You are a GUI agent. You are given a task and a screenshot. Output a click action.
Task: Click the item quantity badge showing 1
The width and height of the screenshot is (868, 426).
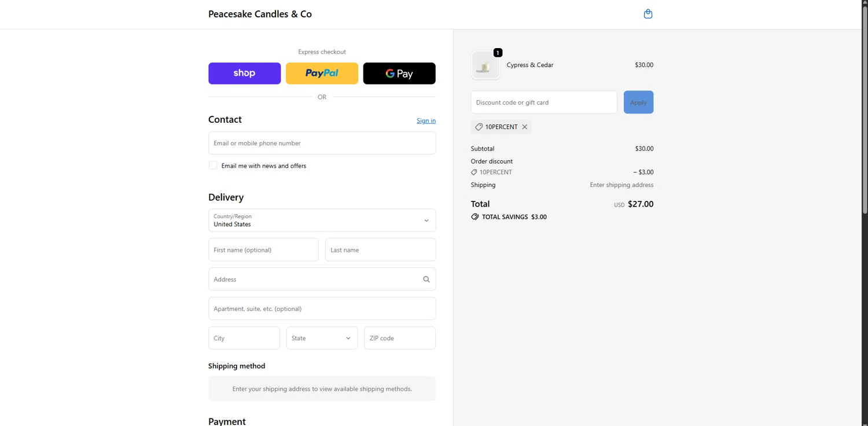pos(498,53)
